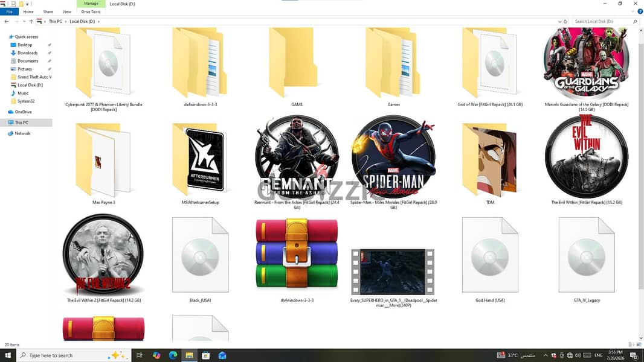Viewport: 644px width, 362px height.
Task: Open Task View on the taskbar
Action: [x=139, y=355]
